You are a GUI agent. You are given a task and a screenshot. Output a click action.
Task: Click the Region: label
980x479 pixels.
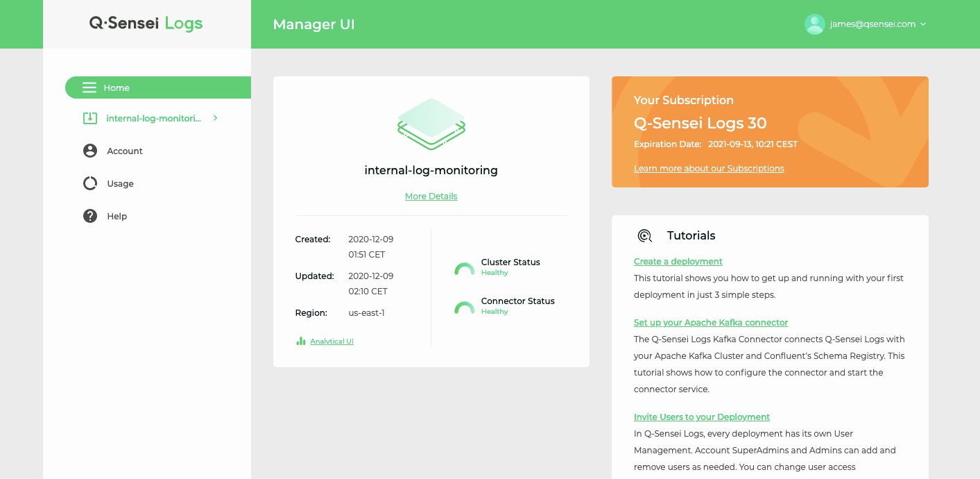point(311,312)
